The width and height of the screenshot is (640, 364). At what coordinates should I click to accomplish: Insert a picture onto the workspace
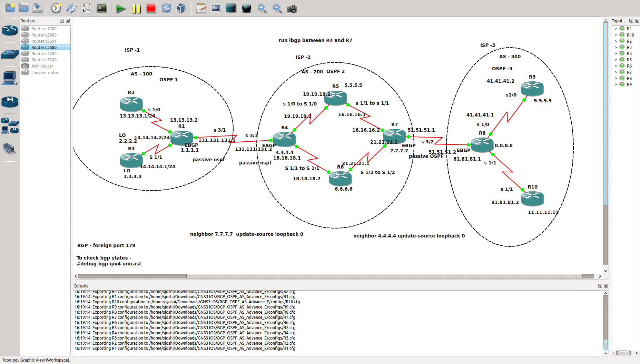point(216,8)
